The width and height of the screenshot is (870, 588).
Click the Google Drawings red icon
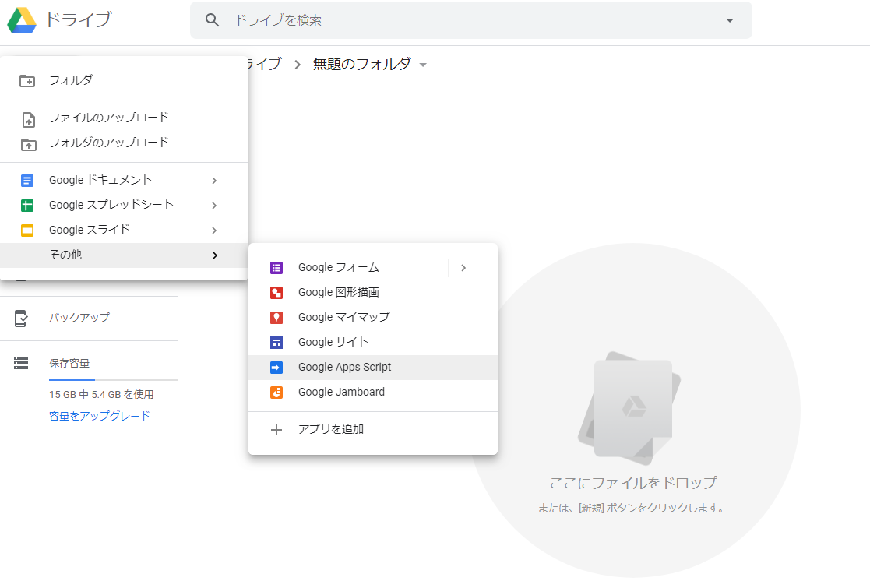(x=276, y=293)
